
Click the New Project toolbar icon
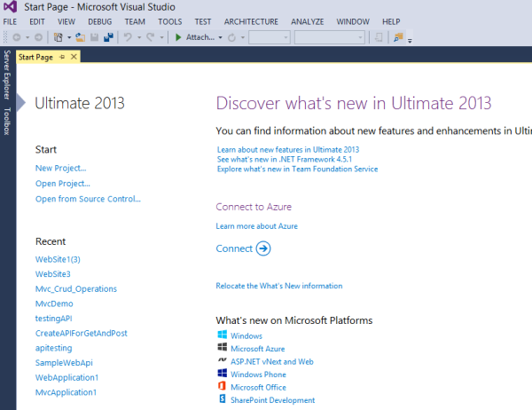(x=59, y=37)
